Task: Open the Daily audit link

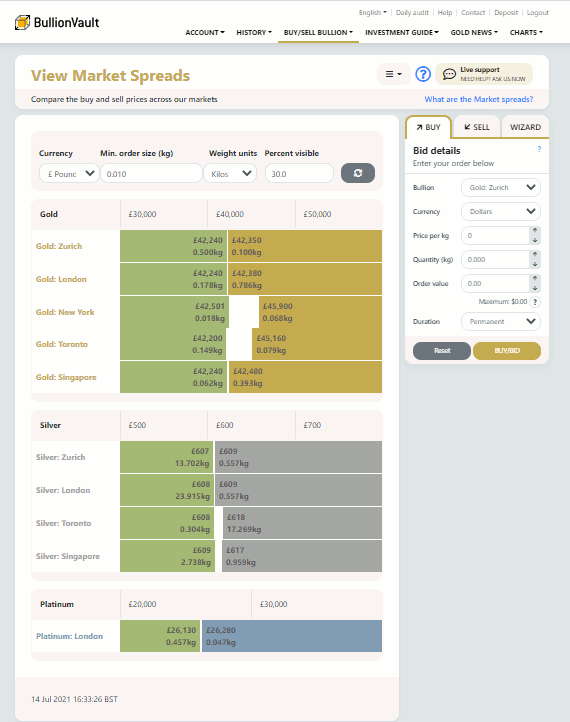Action: pyautogui.click(x=412, y=12)
